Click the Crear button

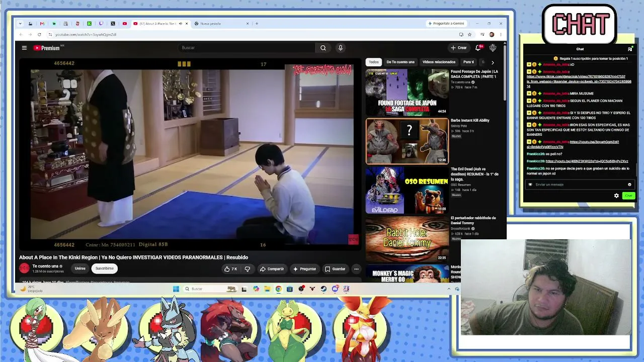click(459, 48)
